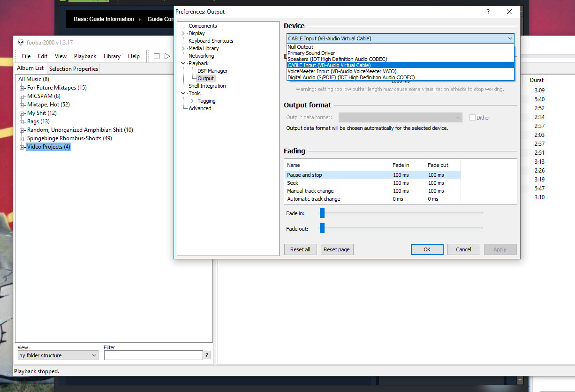Open the View menu
This screenshot has width=575, height=392.
coord(61,56)
